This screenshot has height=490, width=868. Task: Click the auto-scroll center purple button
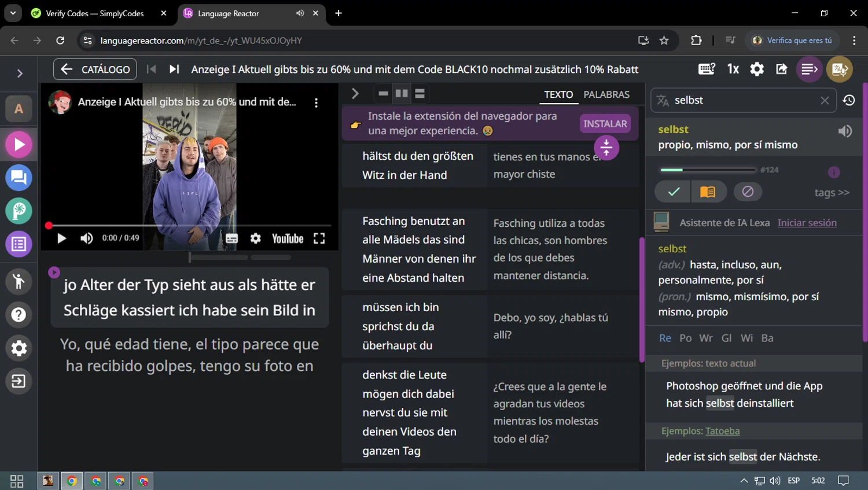point(606,148)
